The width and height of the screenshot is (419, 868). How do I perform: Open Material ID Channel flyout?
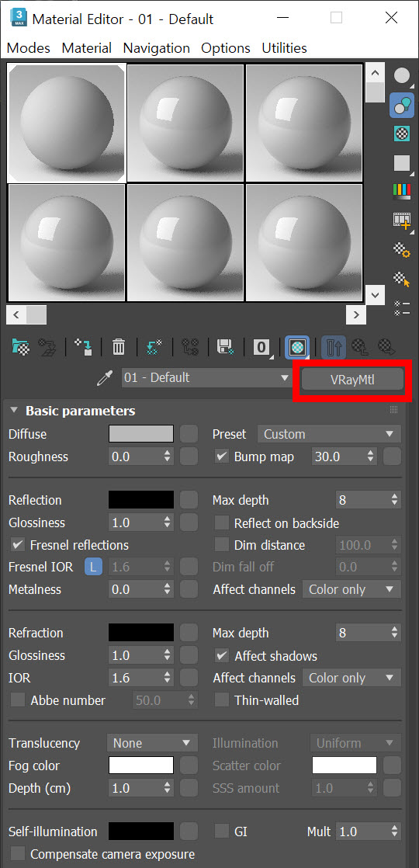point(261,347)
